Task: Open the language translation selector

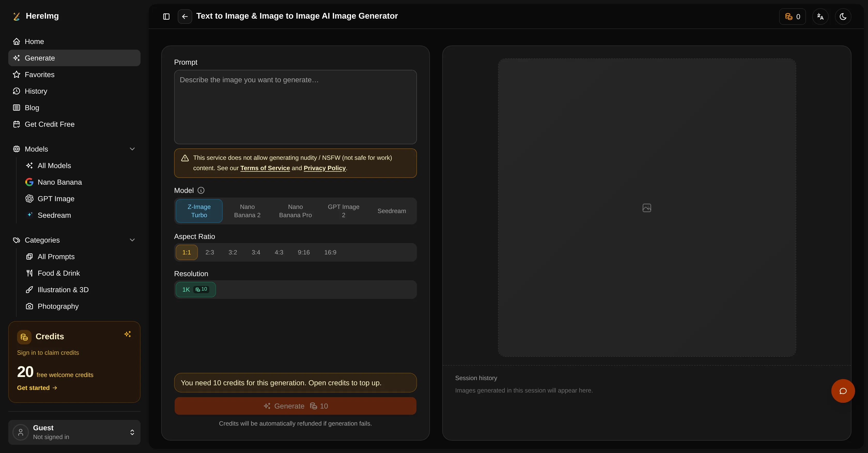Action: 820,17
